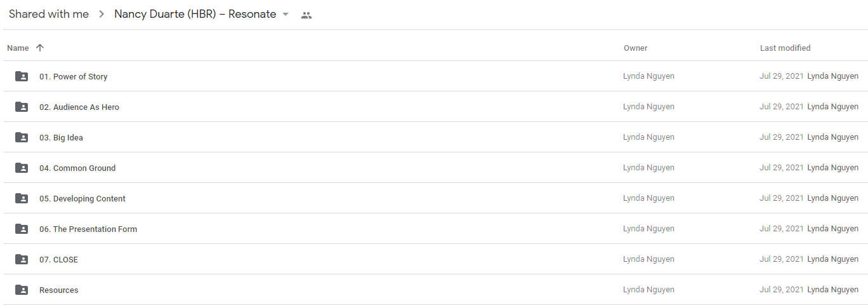This screenshot has height=305, width=868.
Task: Select the 06. The Presentation Form folder
Action: pyautogui.click(x=435, y=229)
